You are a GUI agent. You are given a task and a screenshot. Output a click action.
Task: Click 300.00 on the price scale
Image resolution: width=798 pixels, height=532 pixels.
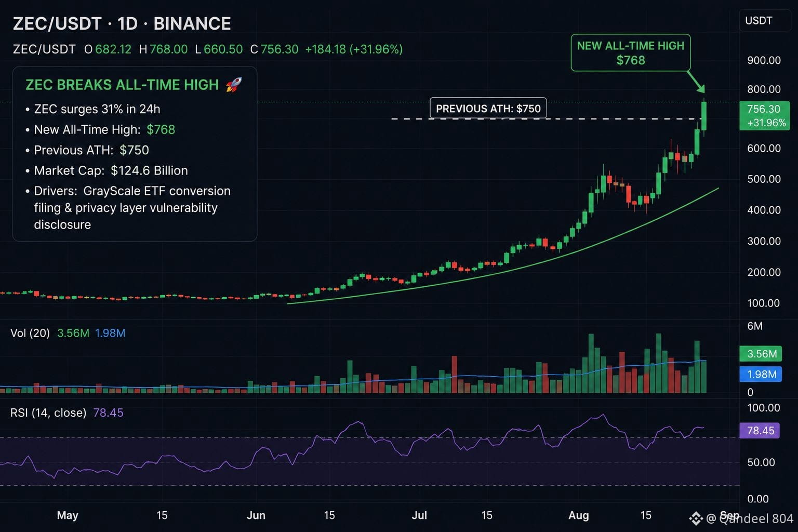pyautogui.click(x=764, y=241)
